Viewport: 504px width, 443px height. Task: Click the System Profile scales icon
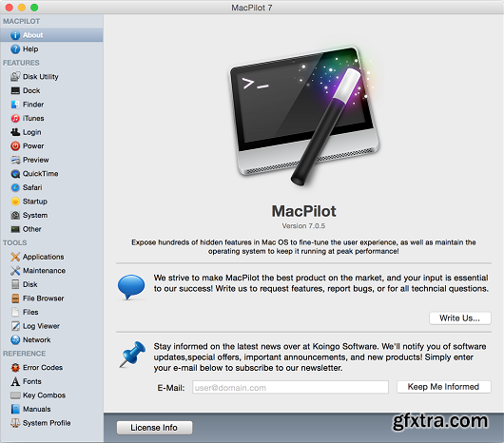point(15,423)
